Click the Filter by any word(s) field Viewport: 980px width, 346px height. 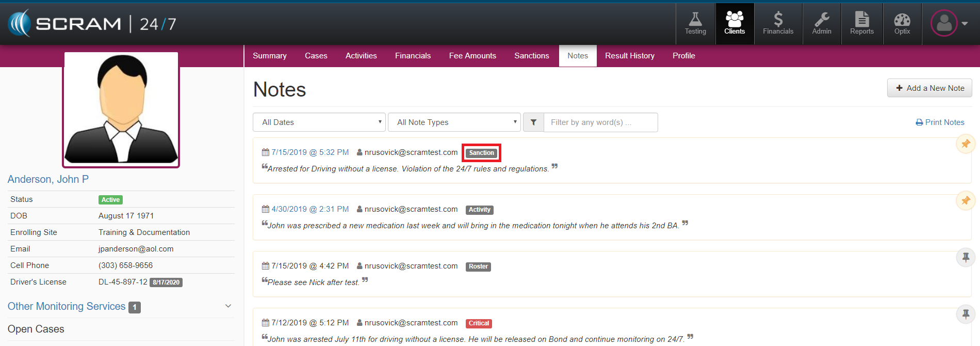tap(600, 122)
